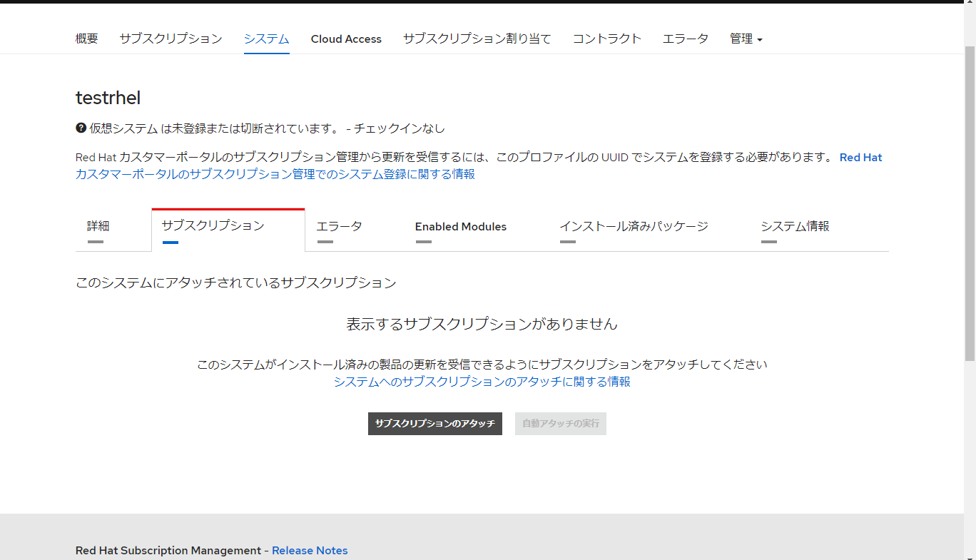Switch to the 詳細 tab

(98, 226)
